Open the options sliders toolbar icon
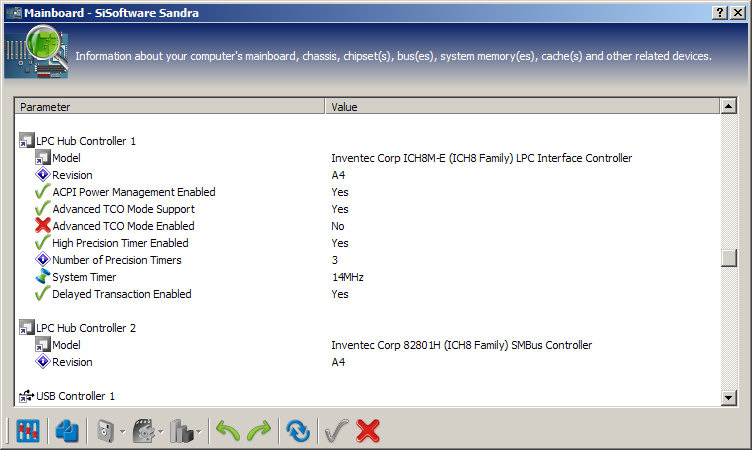The height and width of the screenshot is (450, 752). coord(28,431)
